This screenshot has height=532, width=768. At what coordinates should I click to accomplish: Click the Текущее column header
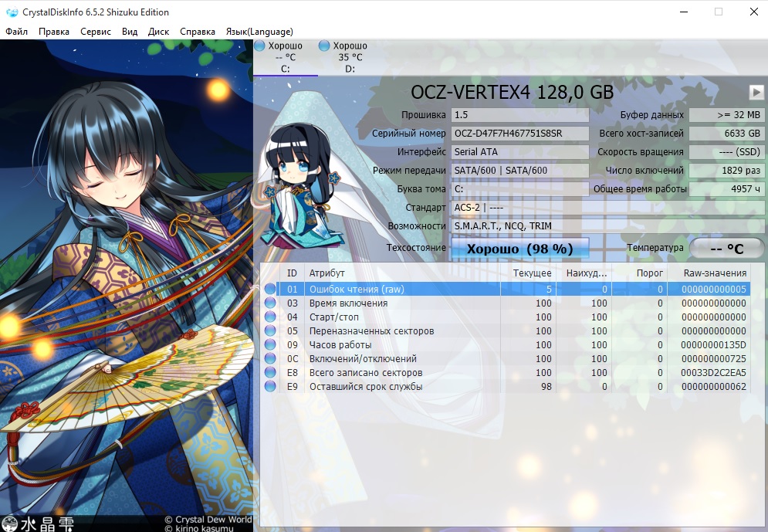pos(528,273)
